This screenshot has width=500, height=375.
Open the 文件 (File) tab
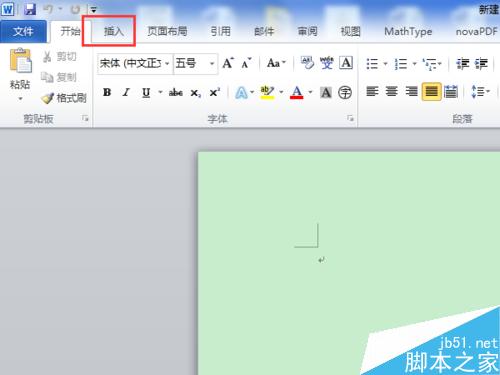[x=23, y=32]
